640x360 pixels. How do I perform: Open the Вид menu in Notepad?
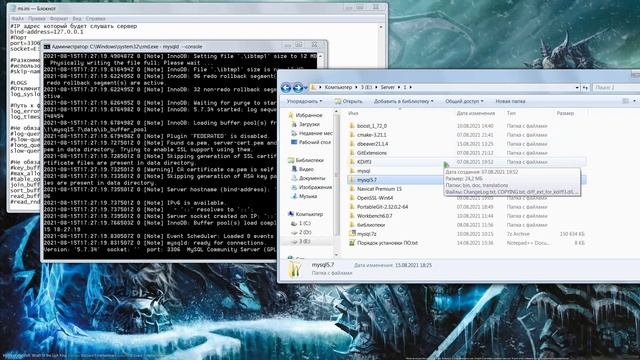pyautogui.click(x=77, y=18)
